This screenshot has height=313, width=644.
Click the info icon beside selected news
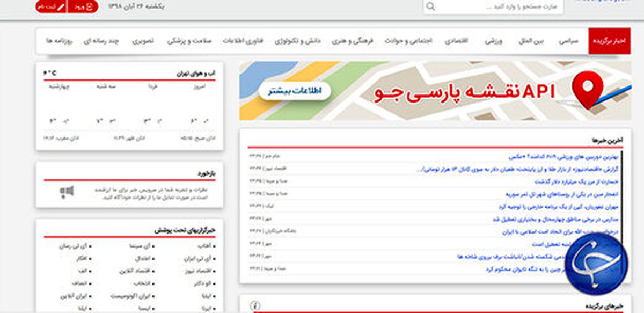click(x=255, y=306)
